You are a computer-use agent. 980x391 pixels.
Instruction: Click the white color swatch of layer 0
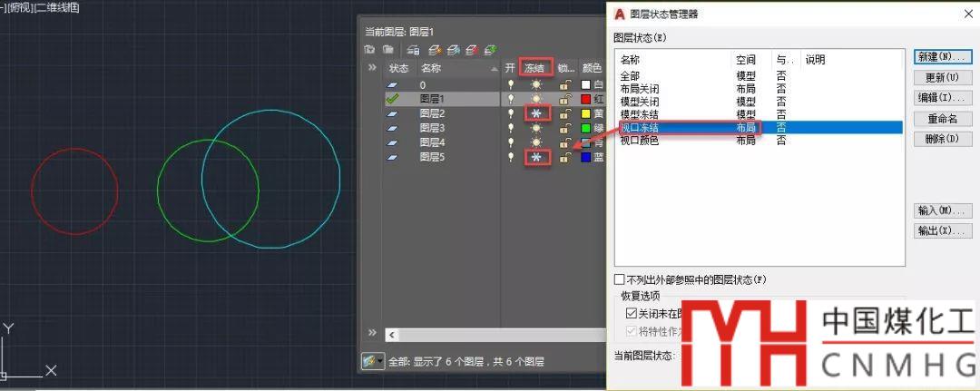tap(585, 85)
